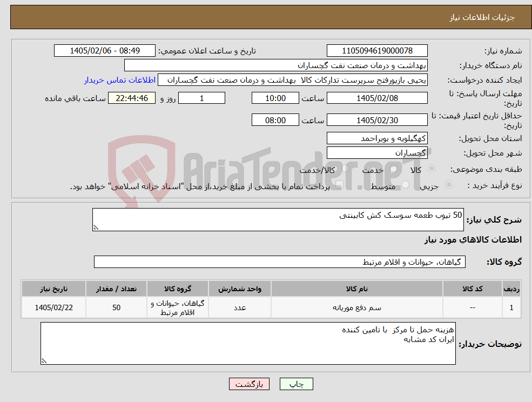Click the row number cell 1
This screenshot has width=532, height=402.
click(511, 307)
